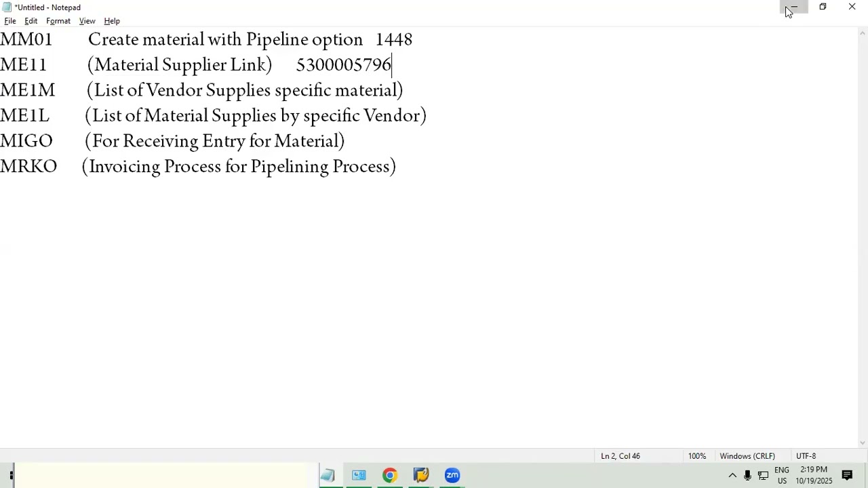The width and height of the screenshot is (868, 488).
Task: Click the UTF-8 encoding status entry
Action: tap(806, 456)
